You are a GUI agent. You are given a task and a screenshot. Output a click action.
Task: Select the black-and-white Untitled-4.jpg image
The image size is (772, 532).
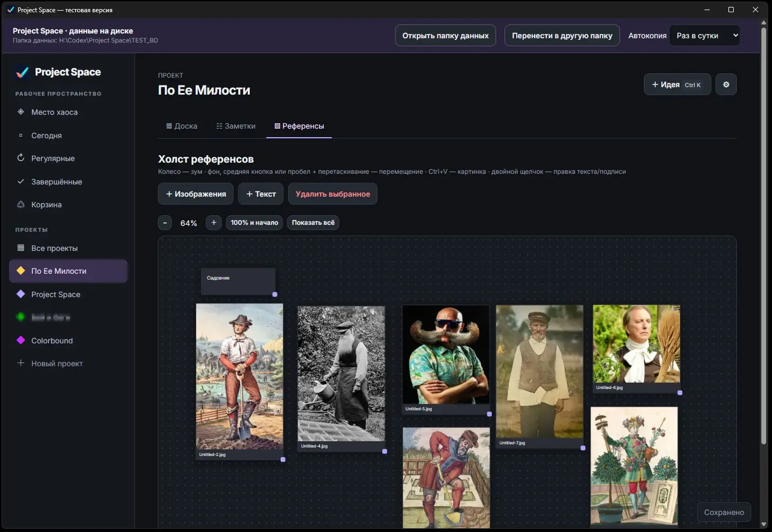click(341, 373)
